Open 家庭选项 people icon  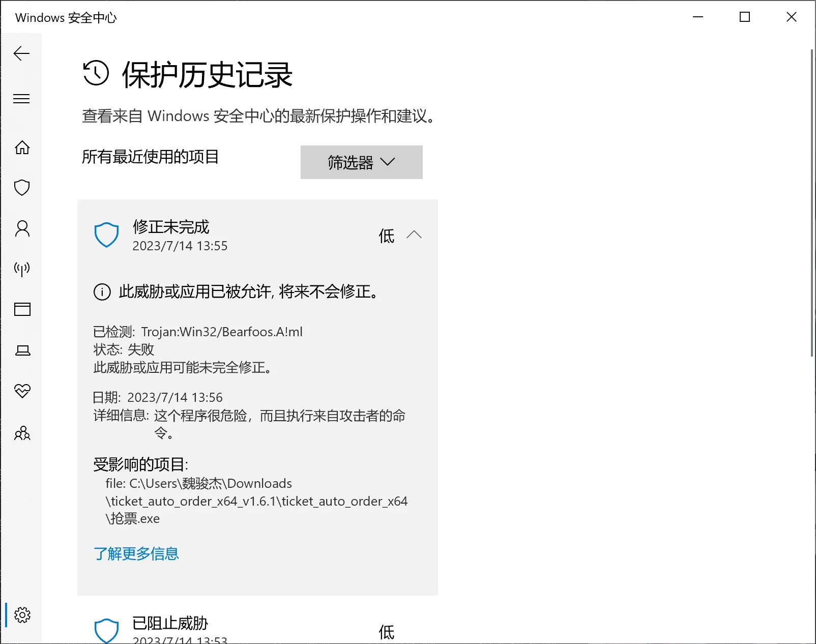click(x=22, y=433)
